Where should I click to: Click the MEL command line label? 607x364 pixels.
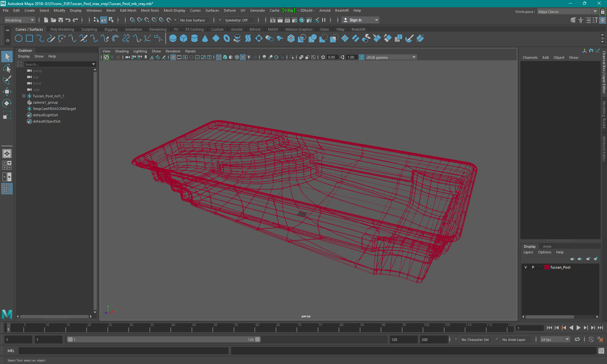pos(11,351)
